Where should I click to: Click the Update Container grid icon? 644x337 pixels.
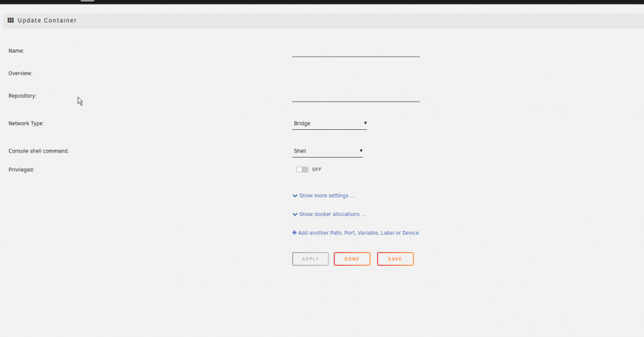click(x=11, y=20)
